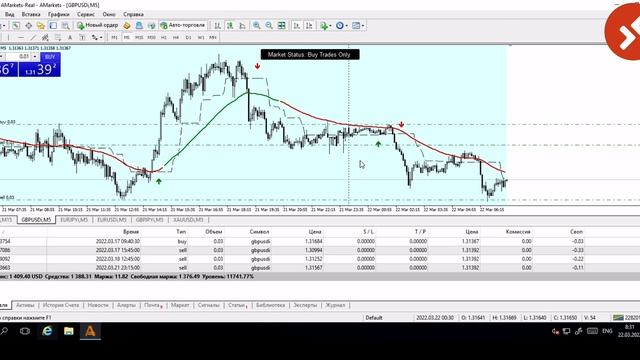Select the vertical line drawing tool
This screenshot has height=360, width=640.
8,38
